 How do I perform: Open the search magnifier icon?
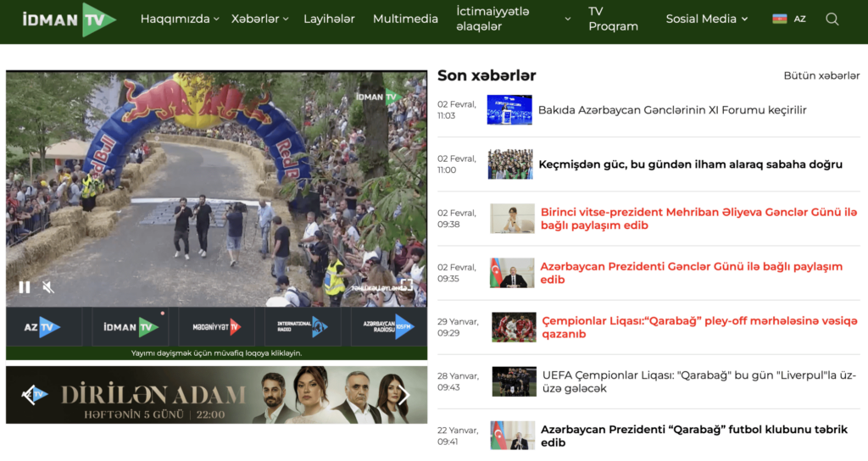click(832, 19)
